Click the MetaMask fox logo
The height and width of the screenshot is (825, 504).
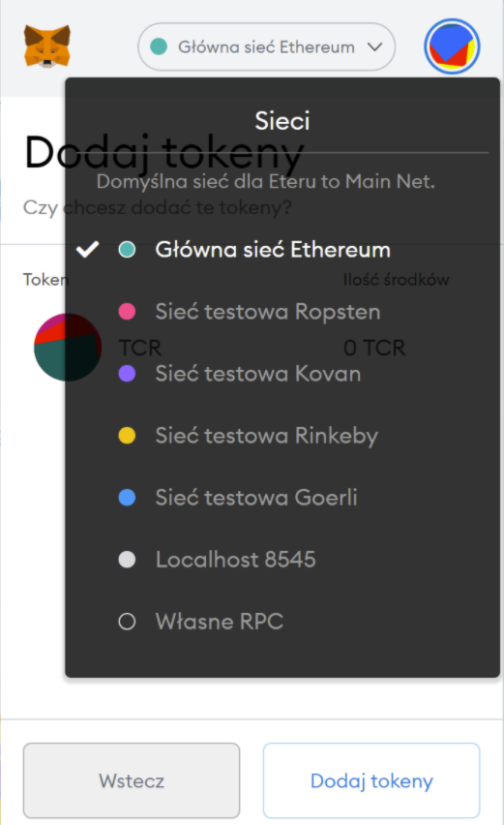pos(47,46)
